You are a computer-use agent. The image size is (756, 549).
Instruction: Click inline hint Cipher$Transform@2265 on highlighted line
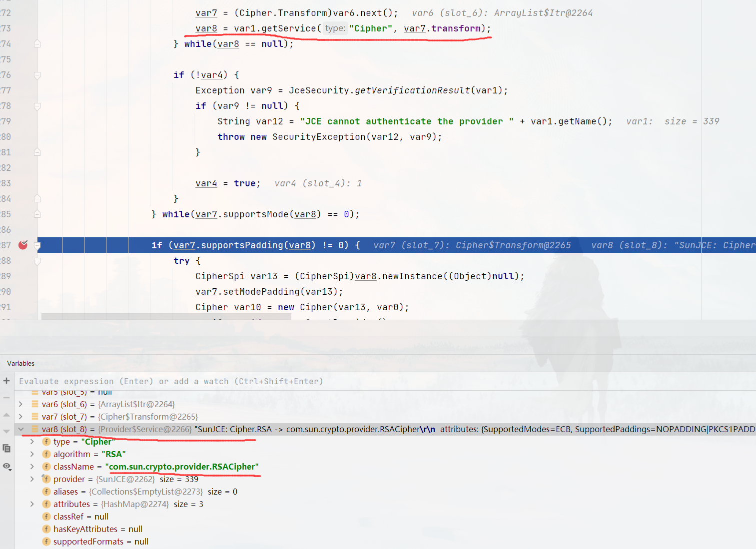[513, 245]
